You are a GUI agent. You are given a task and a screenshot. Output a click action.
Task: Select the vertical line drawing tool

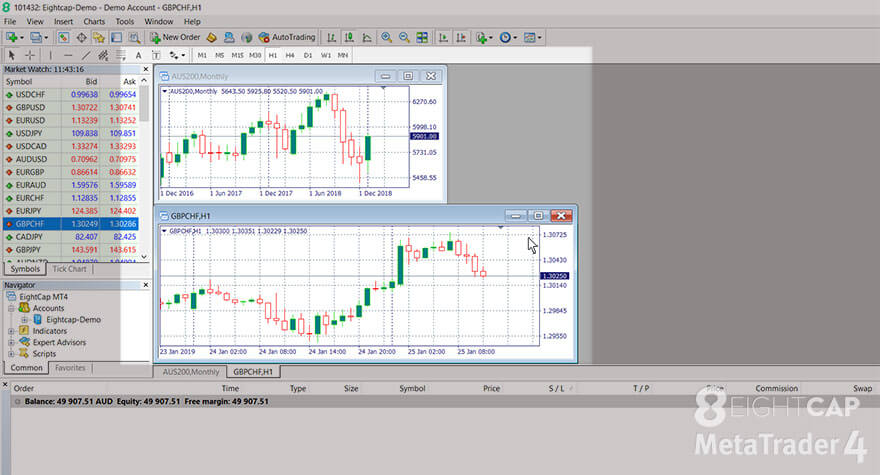(50, 55)
